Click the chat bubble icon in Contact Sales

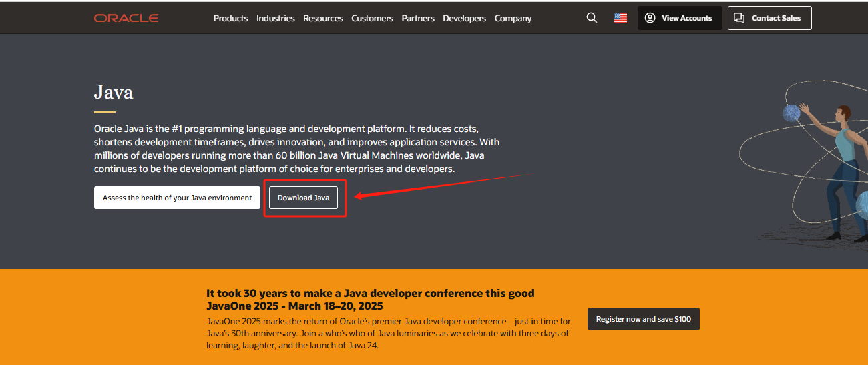point(739,18)
